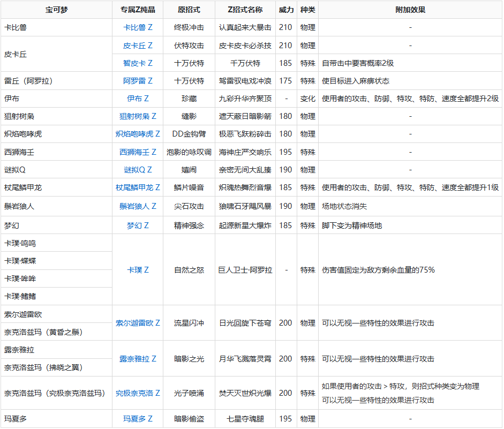Open the 卡比兽 Z link
Screen dimensions: 504x429
[x=138, y=28]
